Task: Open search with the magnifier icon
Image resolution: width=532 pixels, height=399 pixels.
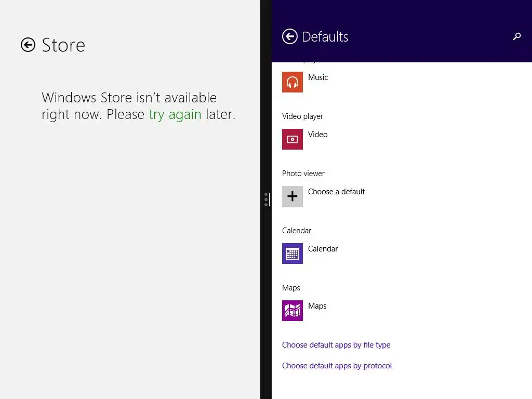Action: point(516,36)
